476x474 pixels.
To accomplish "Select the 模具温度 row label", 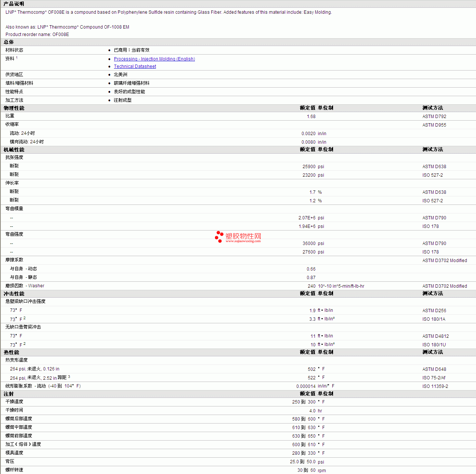I will [x=14, y=453].
